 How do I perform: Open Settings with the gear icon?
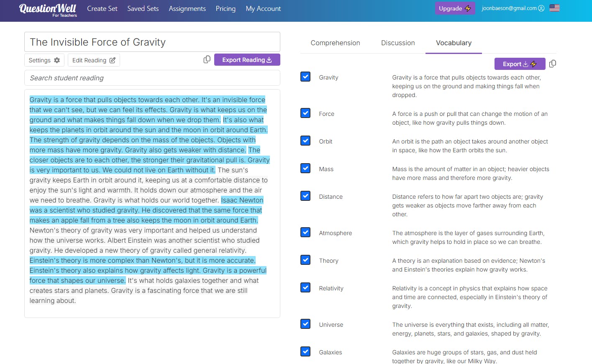tap(44, 60)
